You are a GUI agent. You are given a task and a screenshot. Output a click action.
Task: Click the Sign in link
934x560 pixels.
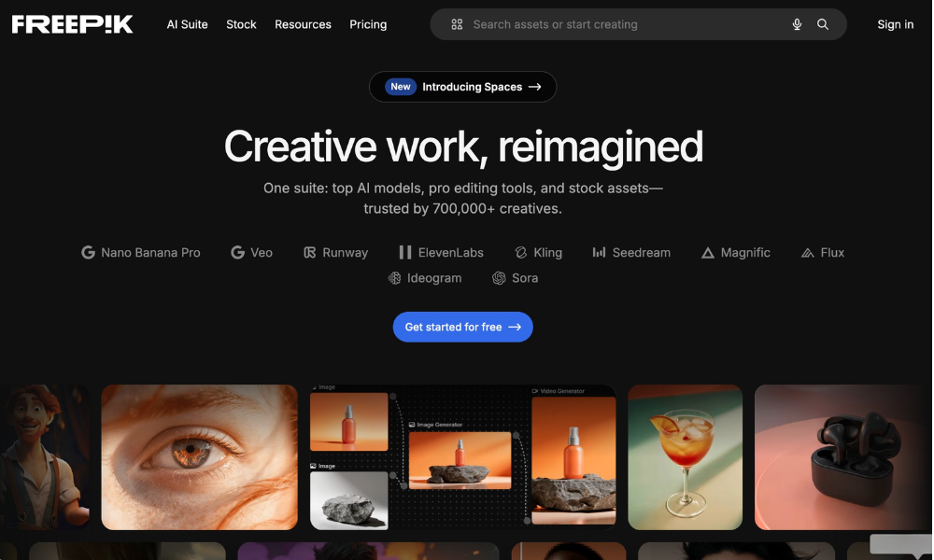895,24
